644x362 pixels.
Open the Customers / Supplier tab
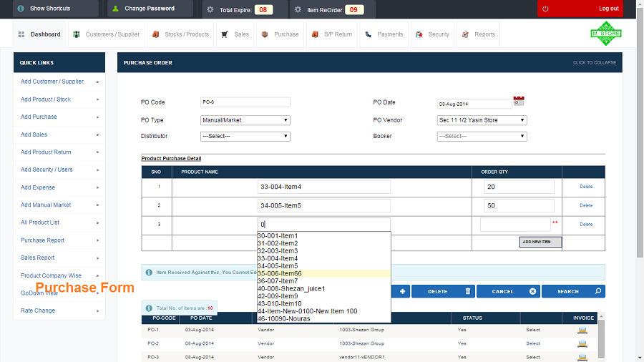107,34
